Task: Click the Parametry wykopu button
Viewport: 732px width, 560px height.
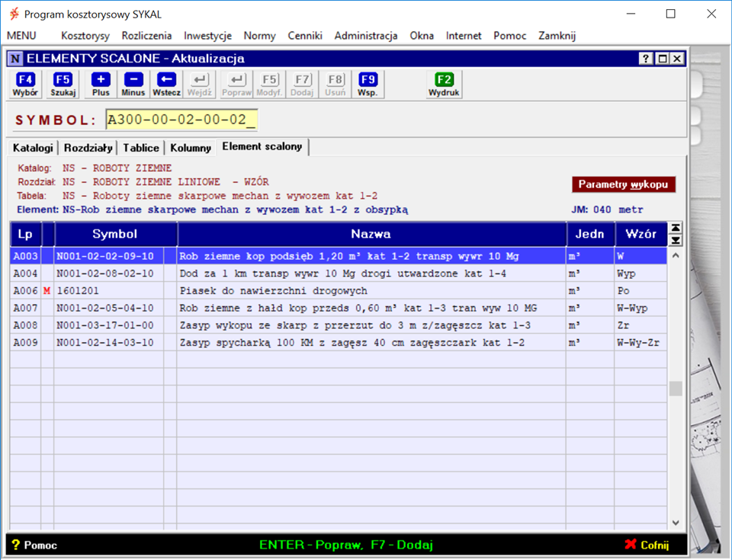Action: [x=623, y=184]
